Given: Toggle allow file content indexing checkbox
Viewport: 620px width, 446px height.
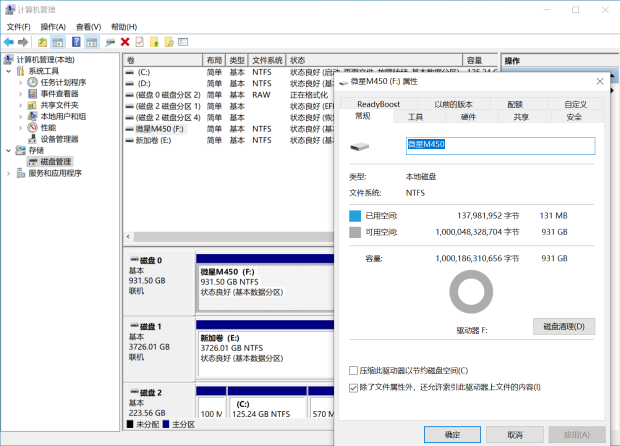Looking at the screenshot, I should [x=353, y=387].
